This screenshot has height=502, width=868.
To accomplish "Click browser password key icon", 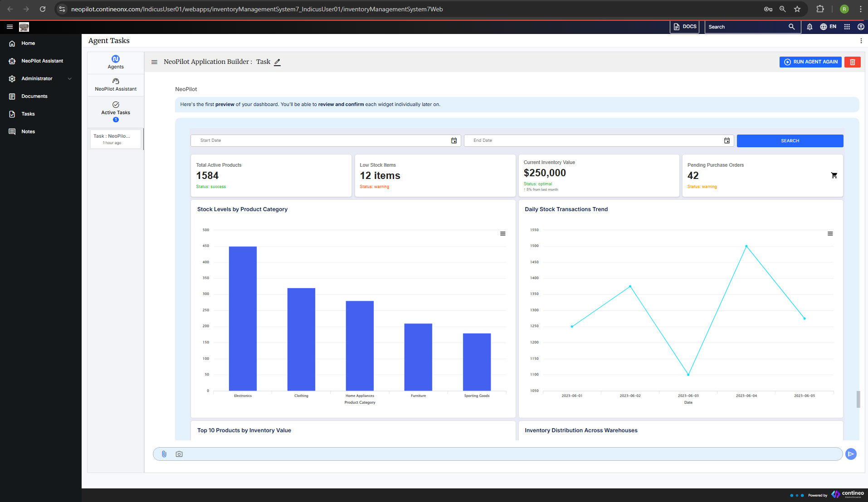I will coord(768,9).
